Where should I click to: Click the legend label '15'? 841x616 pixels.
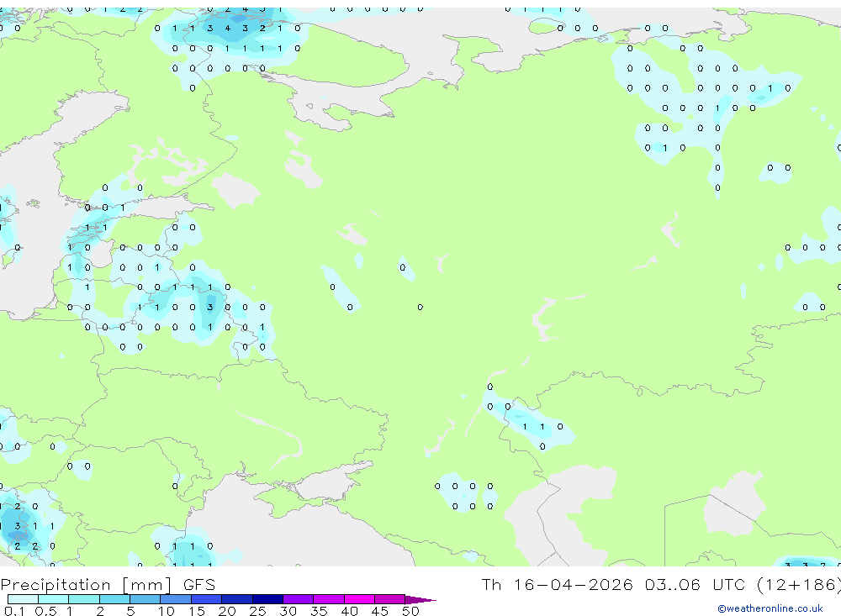(197, 611)
